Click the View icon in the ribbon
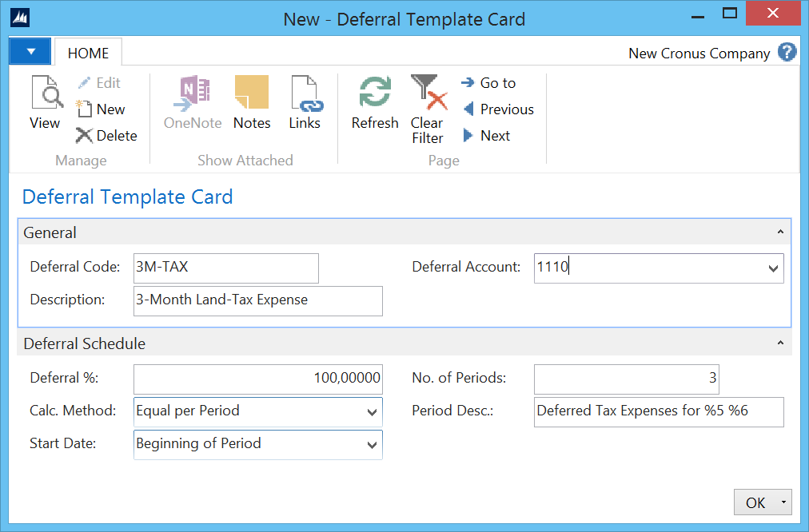The image size is (809, 532). click(45, 100)
